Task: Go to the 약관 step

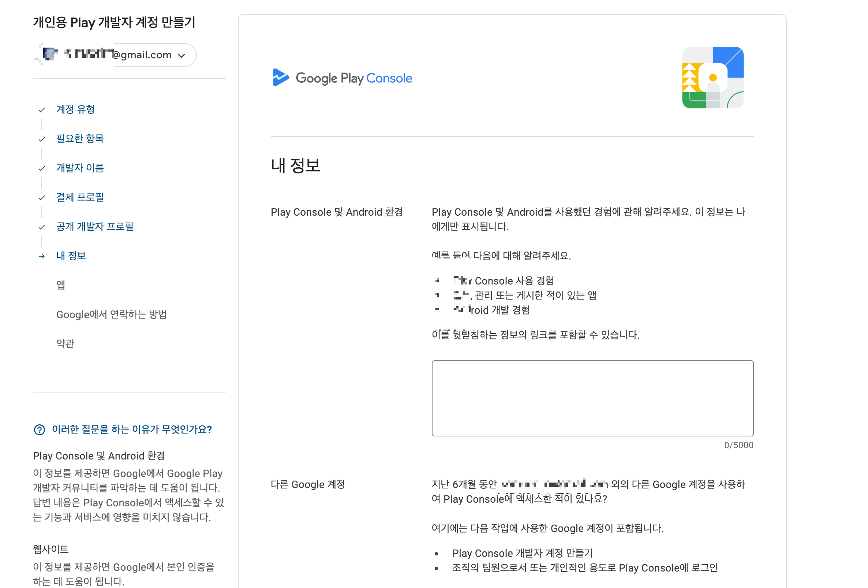Action: (65, 343)
